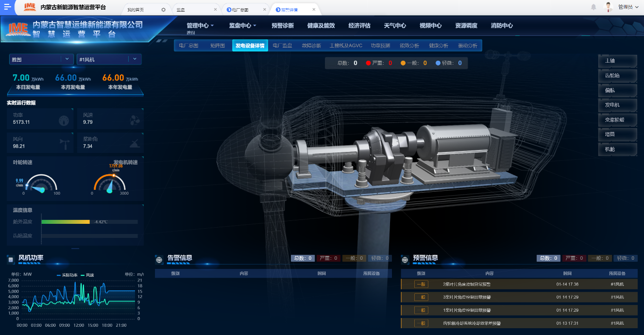The width and height of the screenshot is (644, 335).
Task: Click the notification bell icon
Action: point(593,7)
